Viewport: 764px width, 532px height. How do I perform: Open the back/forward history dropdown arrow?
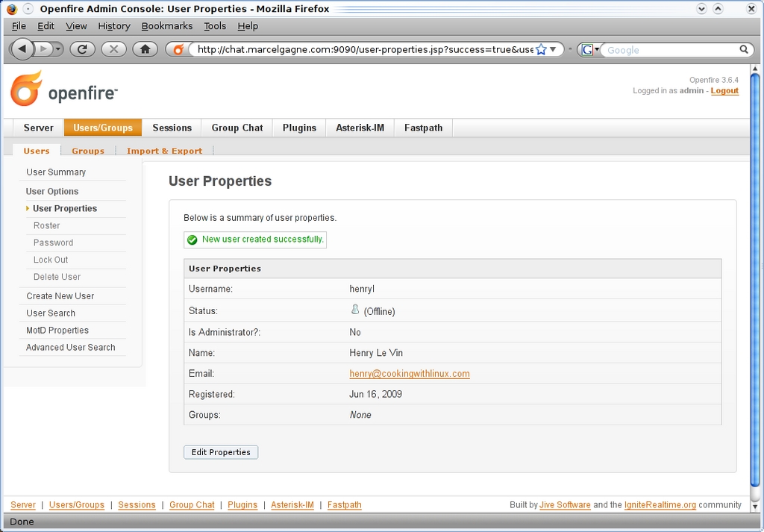pos(59,49)
